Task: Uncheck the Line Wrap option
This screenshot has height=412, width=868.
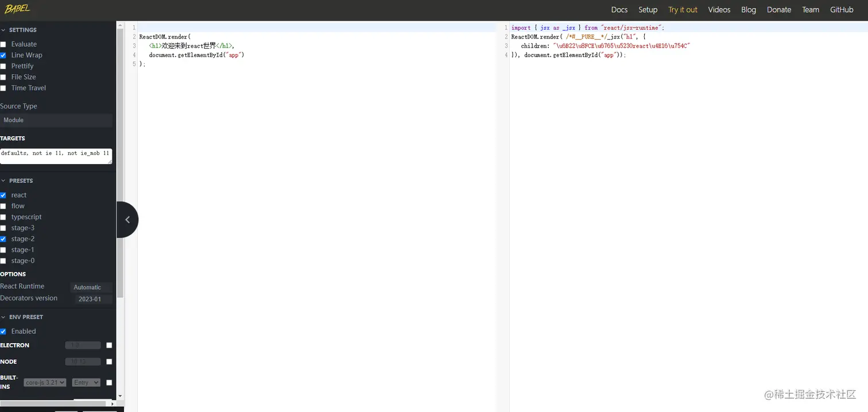Action: (3, 55)
